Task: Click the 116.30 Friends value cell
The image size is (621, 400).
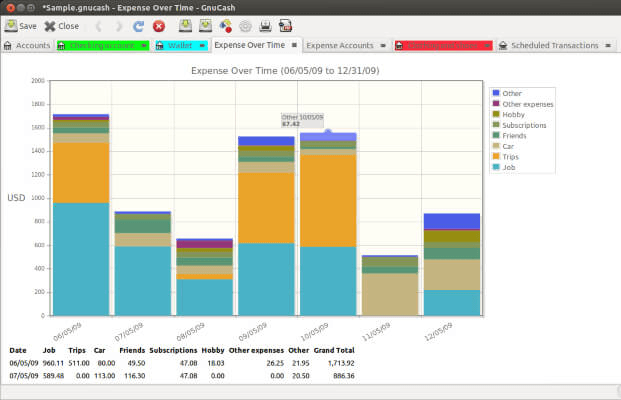Action: pos(135,376)
